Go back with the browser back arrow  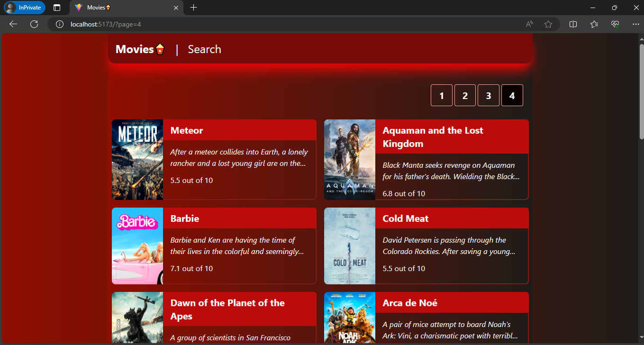13,24
